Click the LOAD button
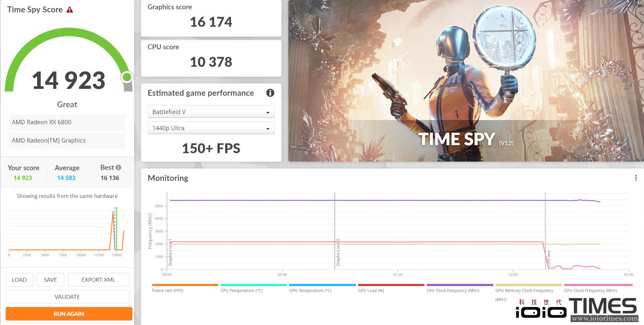Viewport: 644px width, 325px height. pos(19,280)
